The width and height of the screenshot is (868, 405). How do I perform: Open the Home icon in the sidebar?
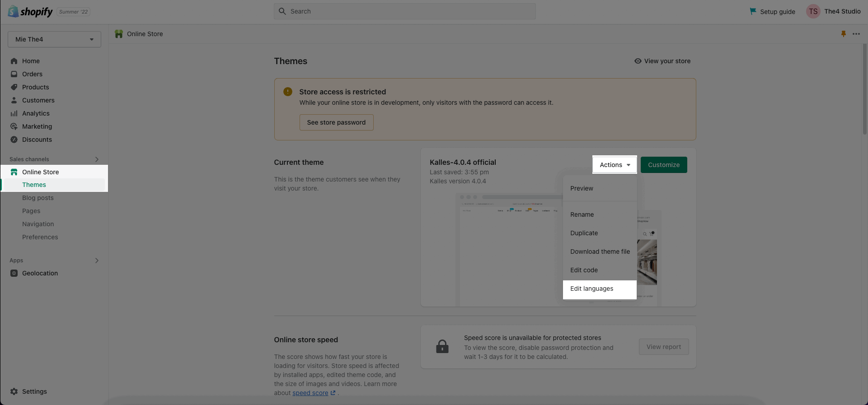[14, 61]
